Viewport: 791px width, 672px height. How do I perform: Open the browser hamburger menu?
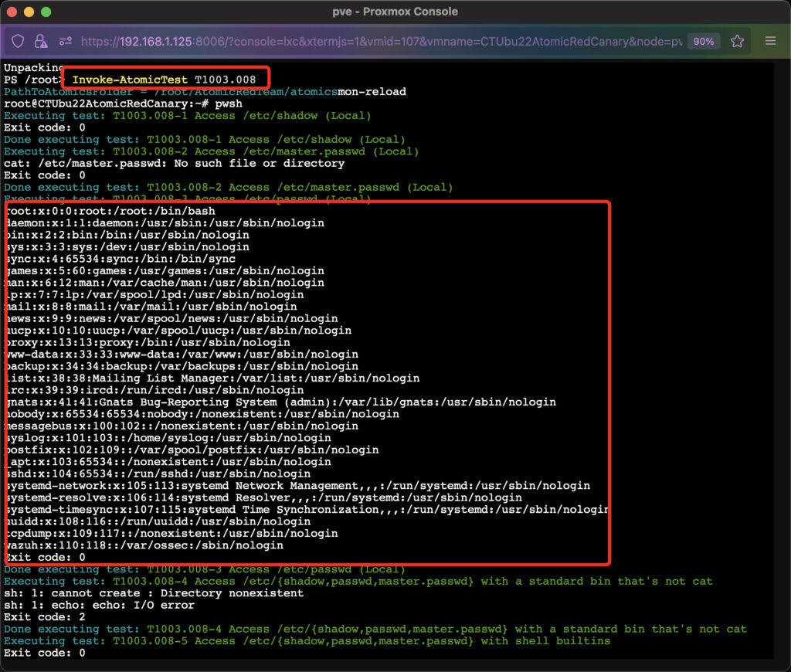click(770, 41)
